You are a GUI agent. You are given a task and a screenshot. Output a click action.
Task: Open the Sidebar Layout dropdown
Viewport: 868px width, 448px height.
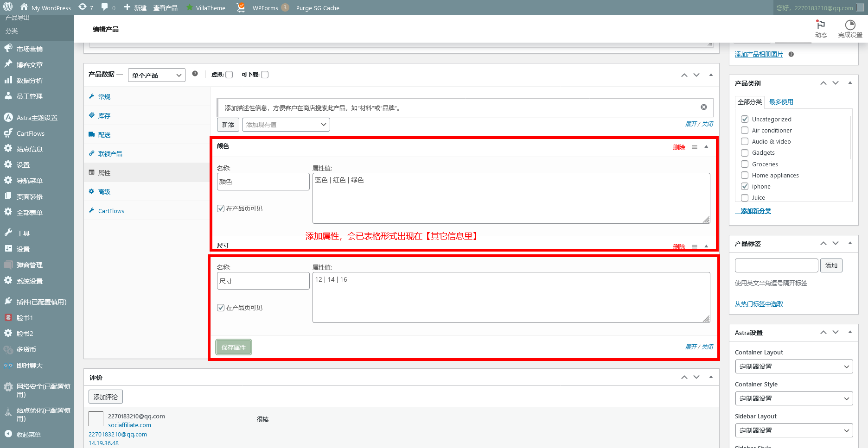point(794,430)
